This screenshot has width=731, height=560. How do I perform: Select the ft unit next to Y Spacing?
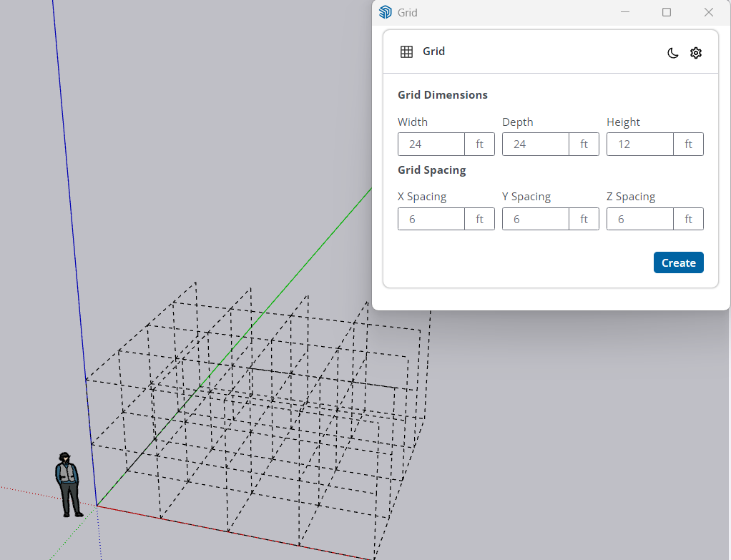[584, 219]
